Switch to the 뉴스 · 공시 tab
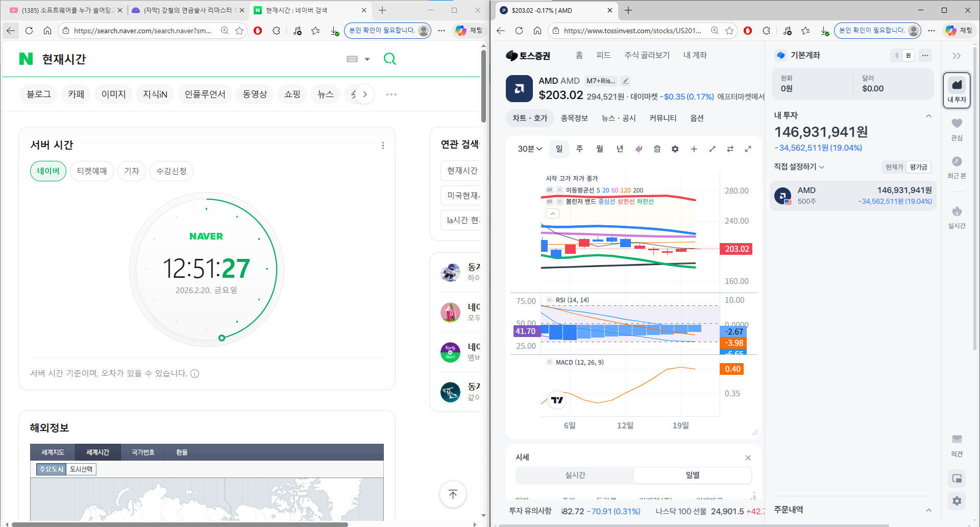The image size is (980, 527). point(619,118)
